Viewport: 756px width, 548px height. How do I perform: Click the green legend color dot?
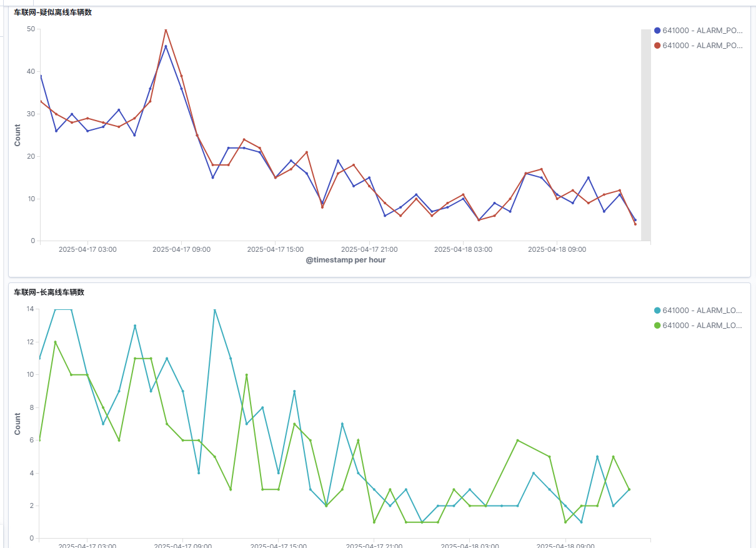pos(657,326)
